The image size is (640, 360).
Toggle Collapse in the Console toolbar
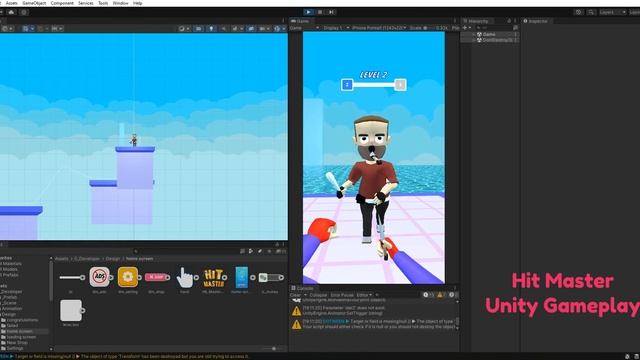click(318, 295)
